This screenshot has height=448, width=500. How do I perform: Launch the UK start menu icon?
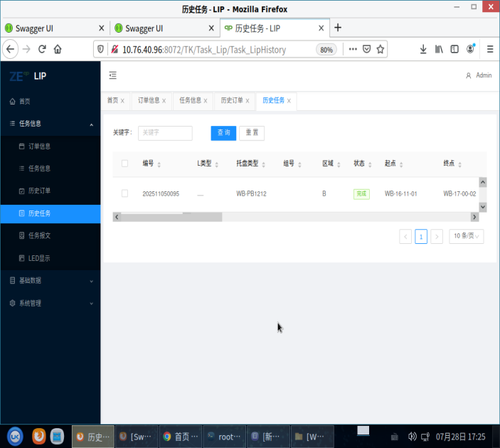[15, 436]
